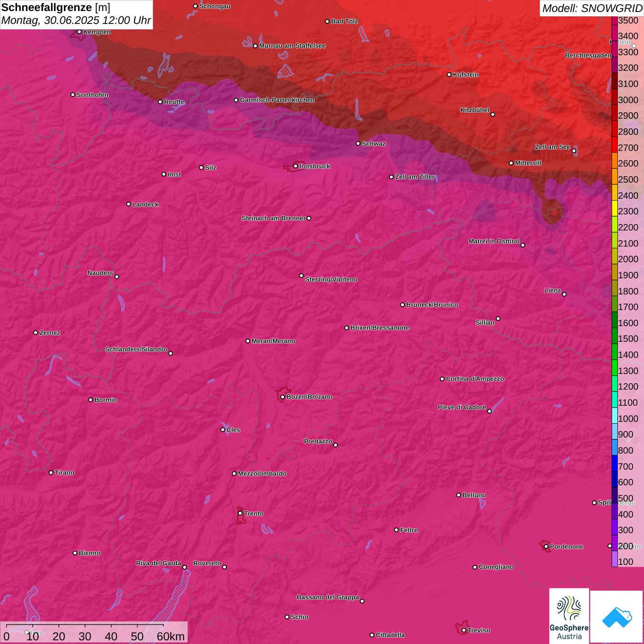Click the 700 blue legend swatch
The height and width of the screenshot is (644, 644).
coord(615,463)
